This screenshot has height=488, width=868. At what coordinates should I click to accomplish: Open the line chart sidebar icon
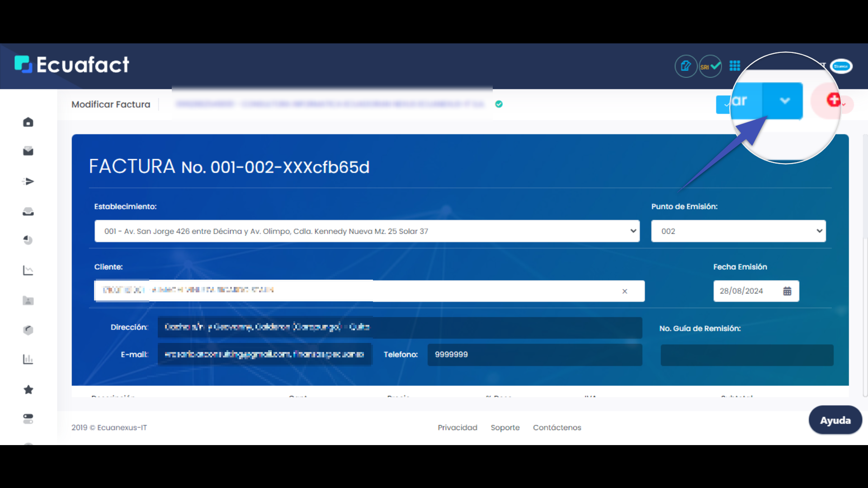point(28,270)
